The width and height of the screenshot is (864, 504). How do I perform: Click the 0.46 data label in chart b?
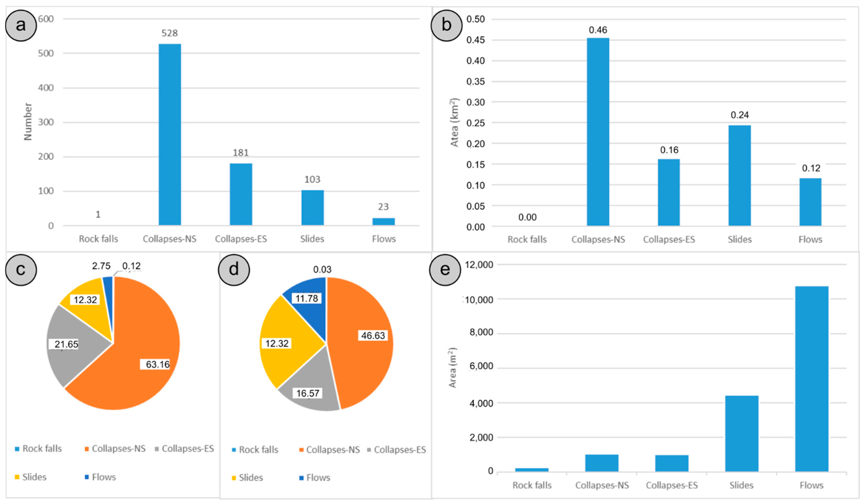pos(598,30)
